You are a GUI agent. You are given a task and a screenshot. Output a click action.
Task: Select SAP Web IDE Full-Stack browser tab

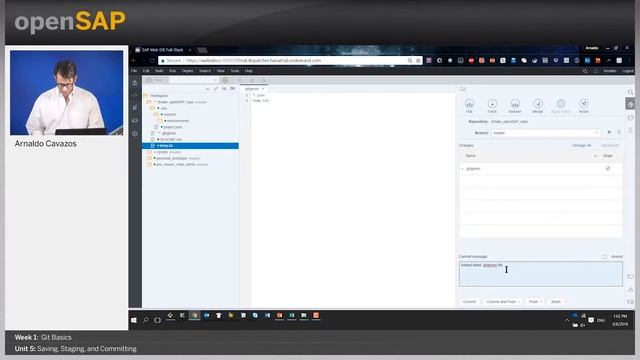click(163, 50)
